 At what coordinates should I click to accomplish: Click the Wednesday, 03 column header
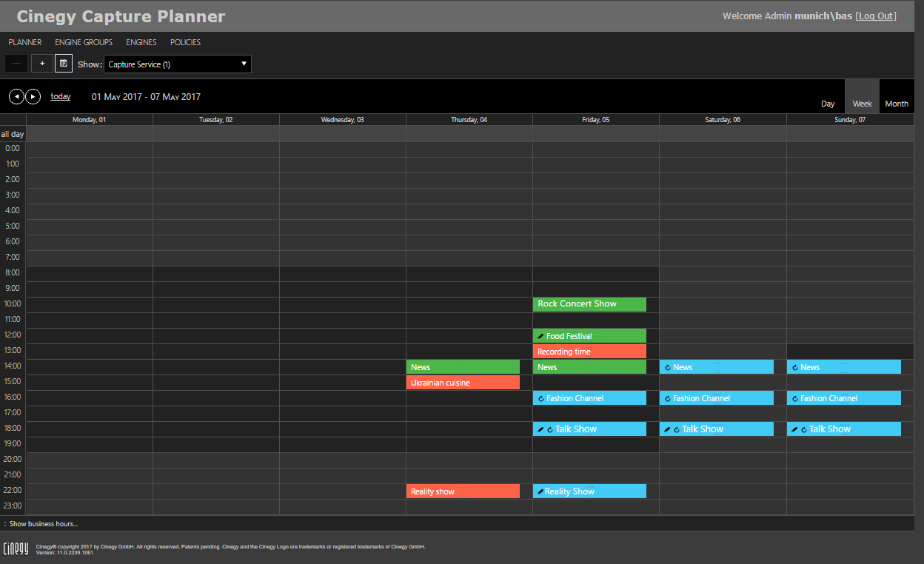pyautogui.click(x=343, y=119)
